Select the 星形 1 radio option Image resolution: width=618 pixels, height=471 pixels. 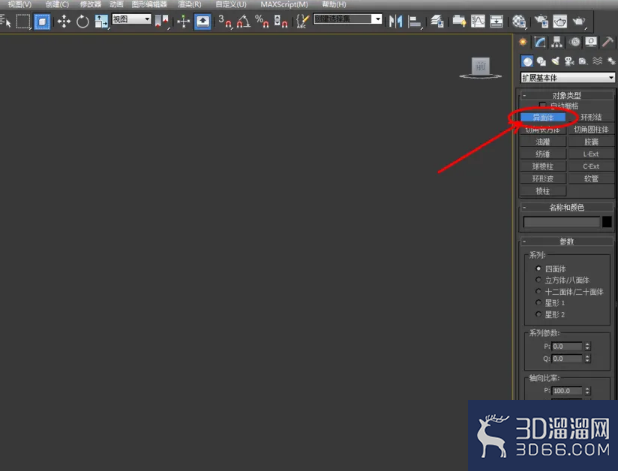click(538, 303)
